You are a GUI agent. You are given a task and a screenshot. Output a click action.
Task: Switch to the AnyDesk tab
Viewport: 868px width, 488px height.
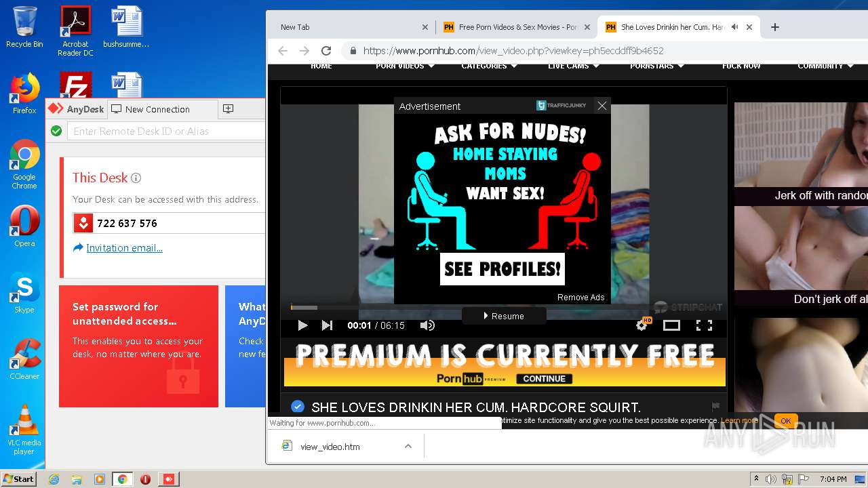click(76, 109)
